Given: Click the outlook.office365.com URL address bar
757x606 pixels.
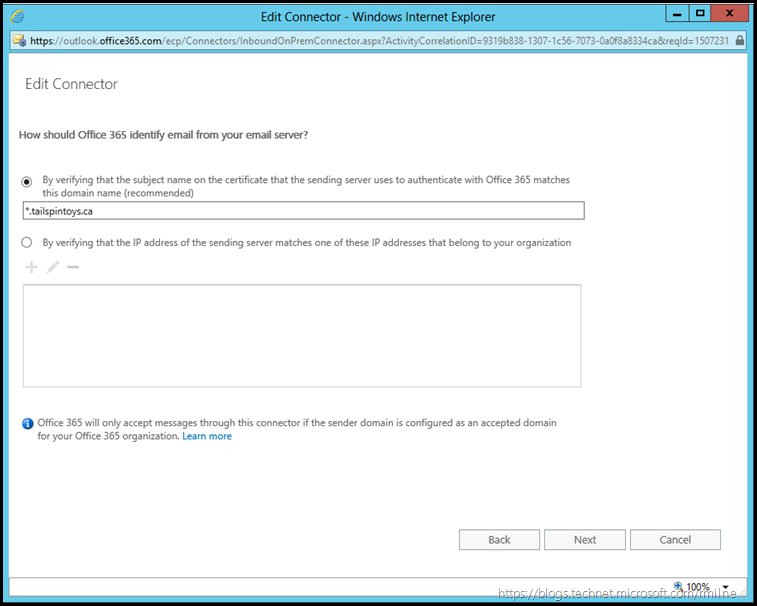Looking at the screenshot, I should 370,41.
